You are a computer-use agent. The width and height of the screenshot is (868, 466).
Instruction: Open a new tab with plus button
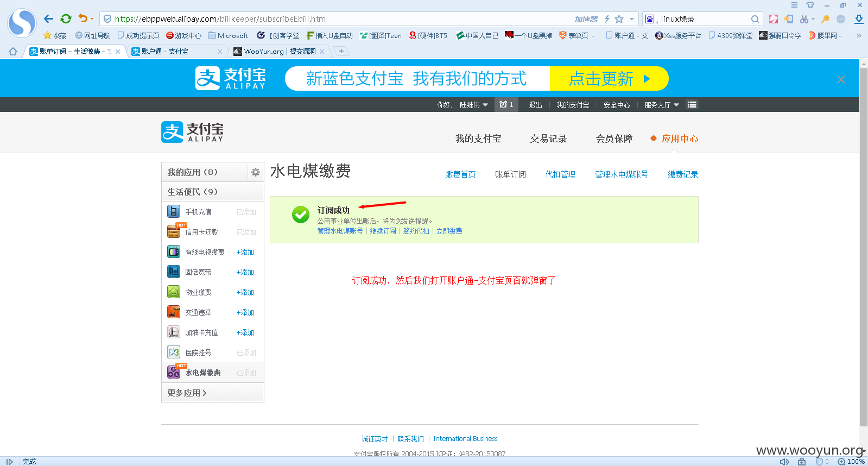click(341, 51)
